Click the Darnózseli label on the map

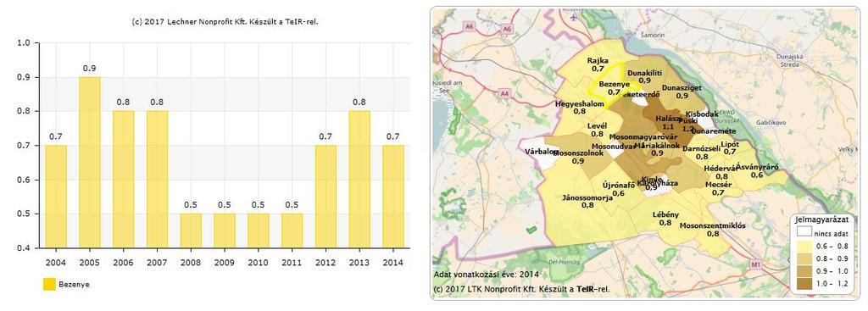(701, 149)
